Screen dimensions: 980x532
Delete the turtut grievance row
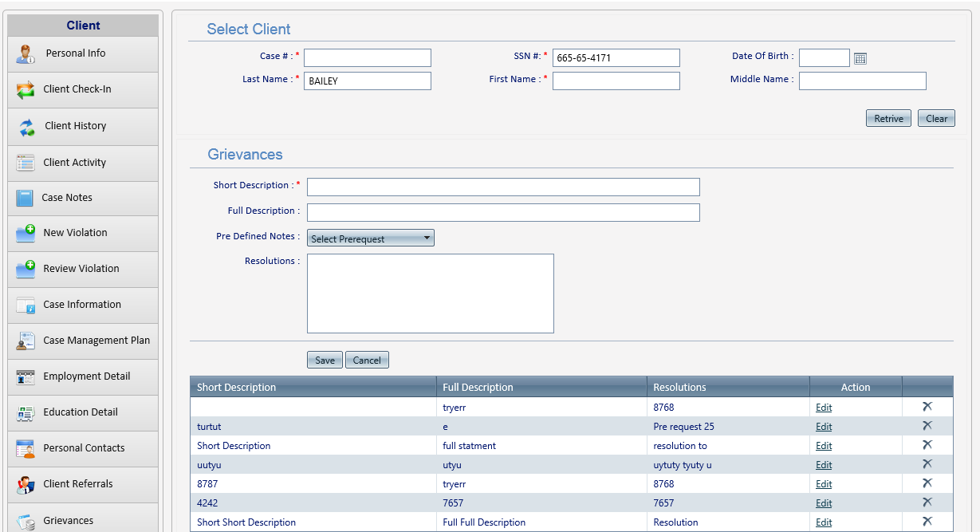(927, 426)
